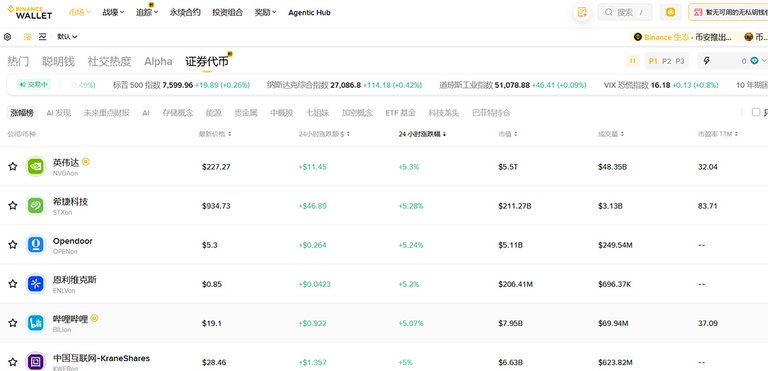Favorite Opendoor with its star
The image size is (768, 371).
point(13,245)
